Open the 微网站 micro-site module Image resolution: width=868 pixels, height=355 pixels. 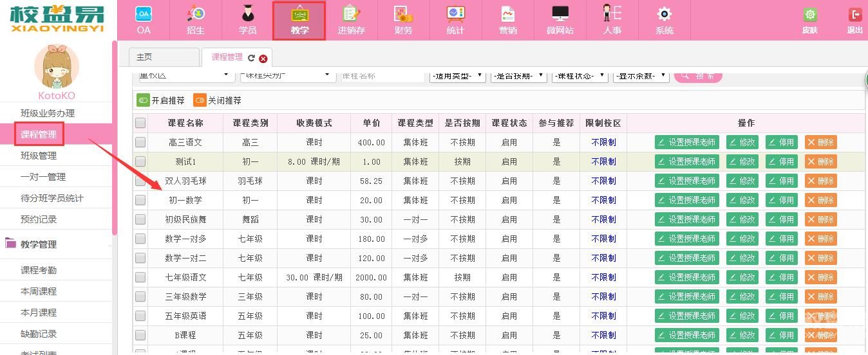pos(560,20)
